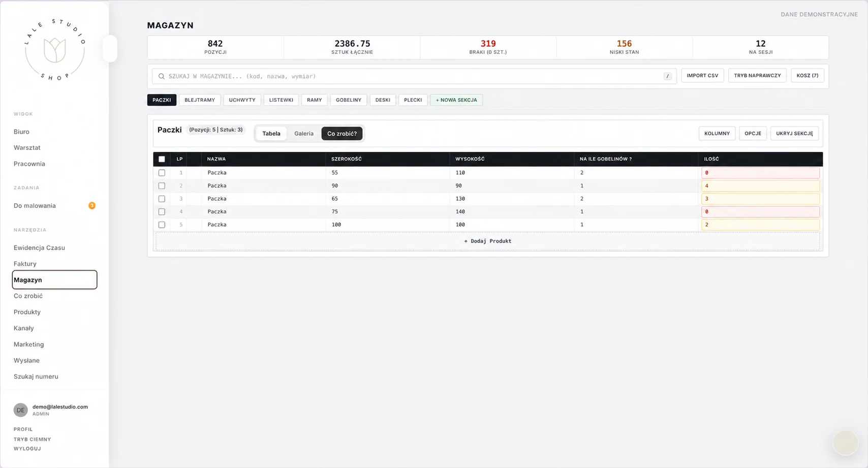The width and height of the screenshot is (868, 468).
Task: Click the Import CSV button
Action: [702, 76]
